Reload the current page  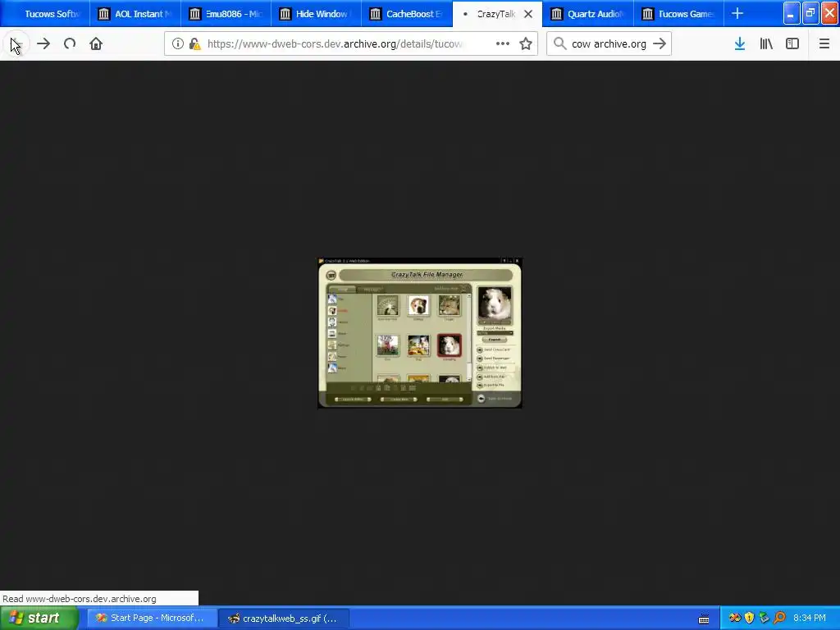pyautogui.click(x=70, y=44)
